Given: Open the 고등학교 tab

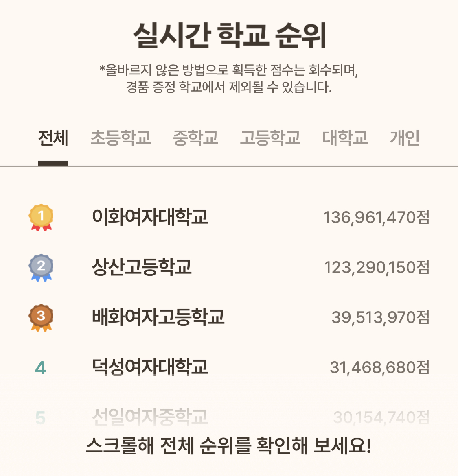Looking at the screenshot, I should pyautogui.click(x=270, y=138).
